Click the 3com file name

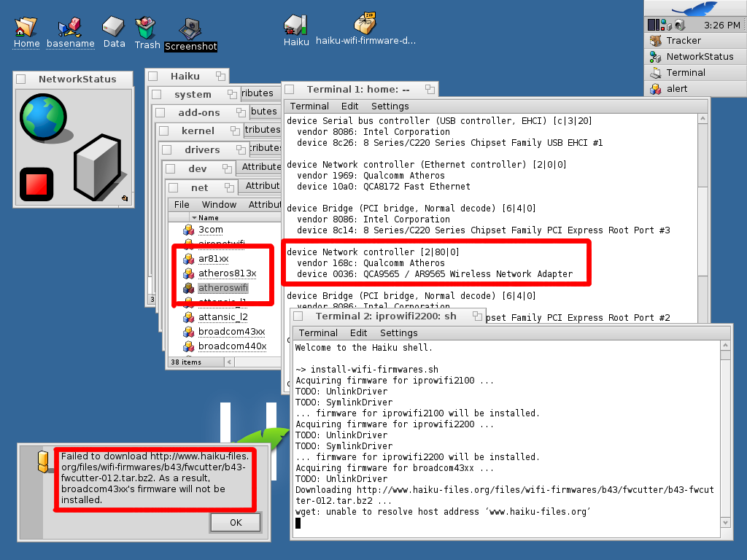click(x=211, y=230)
